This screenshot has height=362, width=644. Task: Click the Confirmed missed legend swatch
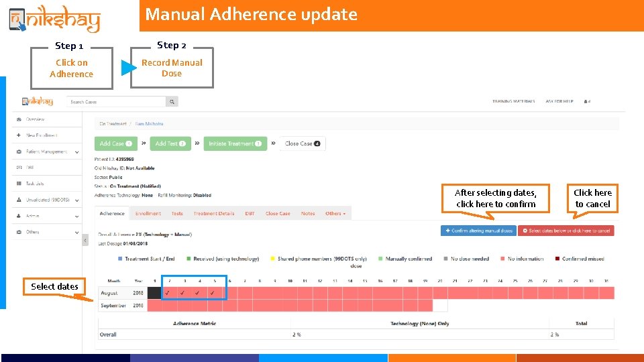click(557, 259)
